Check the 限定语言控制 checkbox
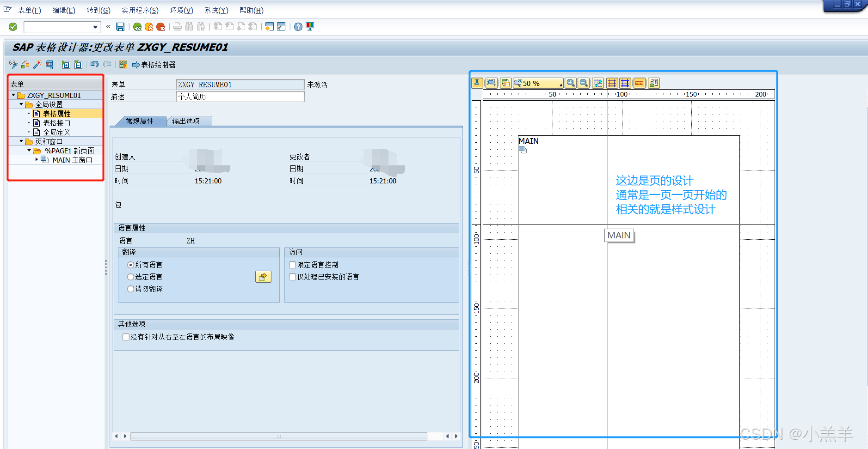Viewport: 868px width, 449px height. [292, 265]
